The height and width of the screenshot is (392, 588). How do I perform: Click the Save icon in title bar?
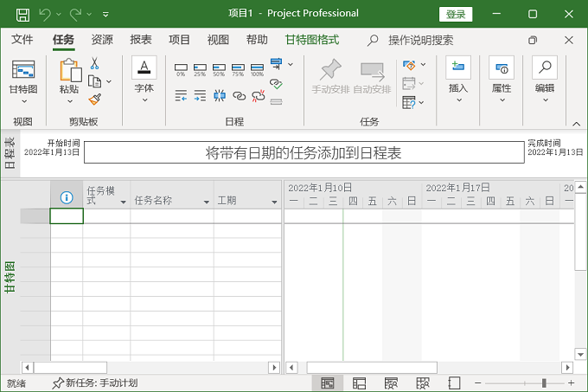point(22,15)
